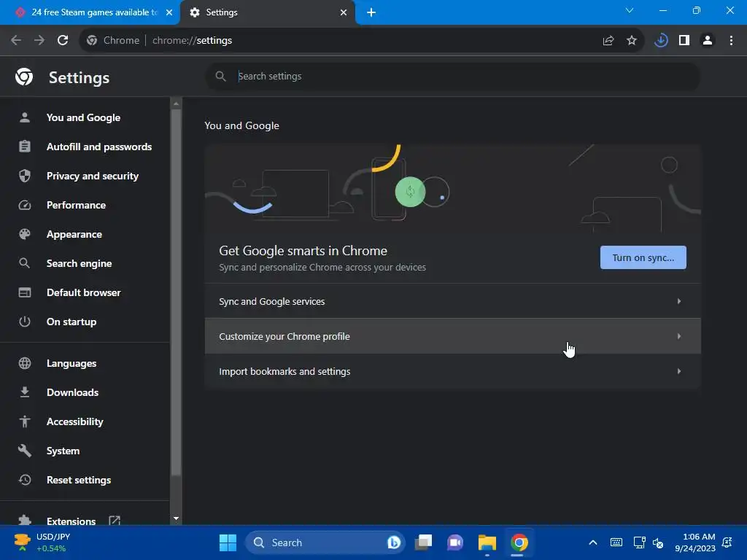Click the magnifier icon in search settings
The width and height of the screenshot is (747, 560).
point(220,76)
